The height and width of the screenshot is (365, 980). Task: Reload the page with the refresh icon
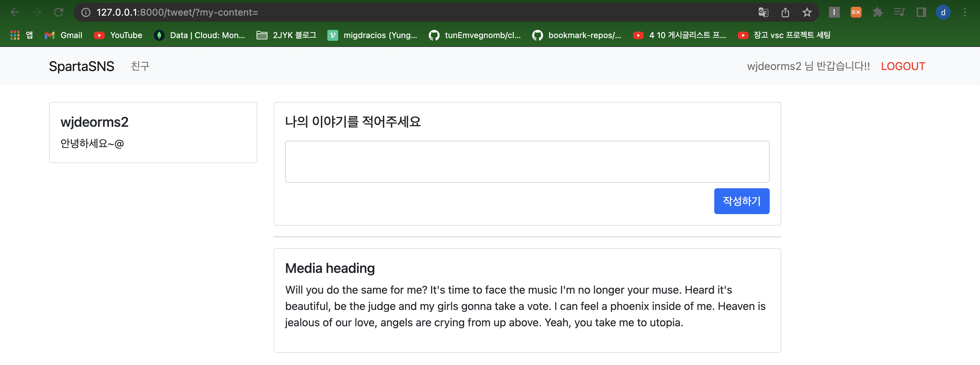pos(59,12)
